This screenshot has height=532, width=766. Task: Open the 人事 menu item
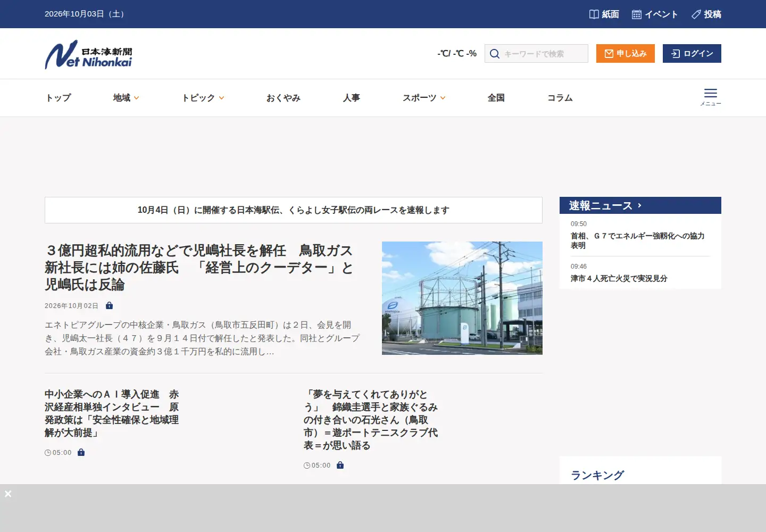(x=352, y=98)
